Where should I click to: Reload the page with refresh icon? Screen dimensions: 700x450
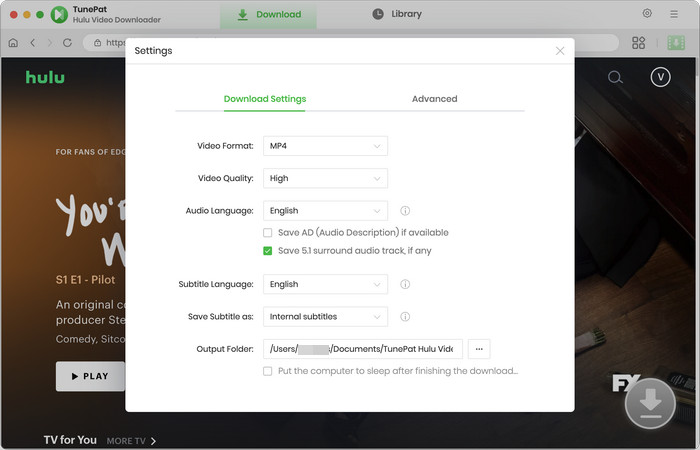tap(67, 43)
